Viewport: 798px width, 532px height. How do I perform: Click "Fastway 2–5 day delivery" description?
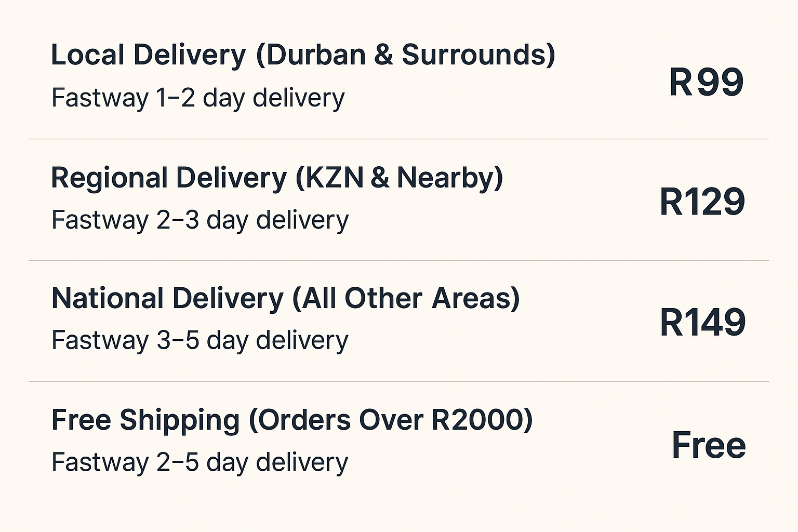click(200, 462)
